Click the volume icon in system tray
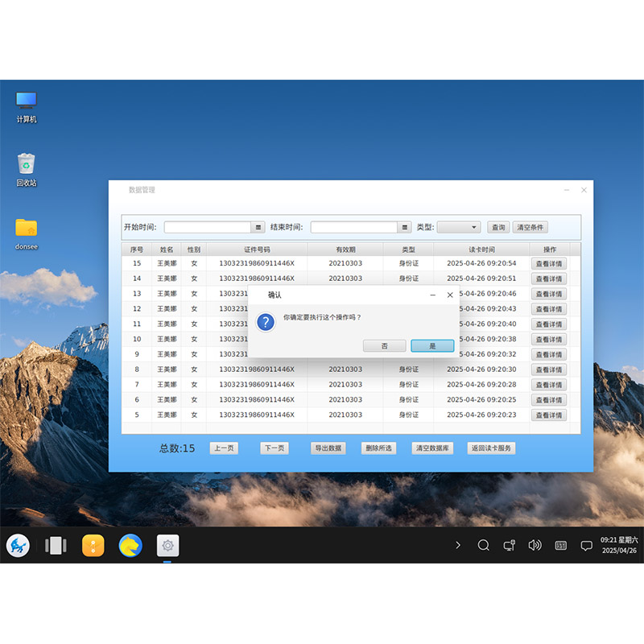The image size is (644, 644). [535, 546]
